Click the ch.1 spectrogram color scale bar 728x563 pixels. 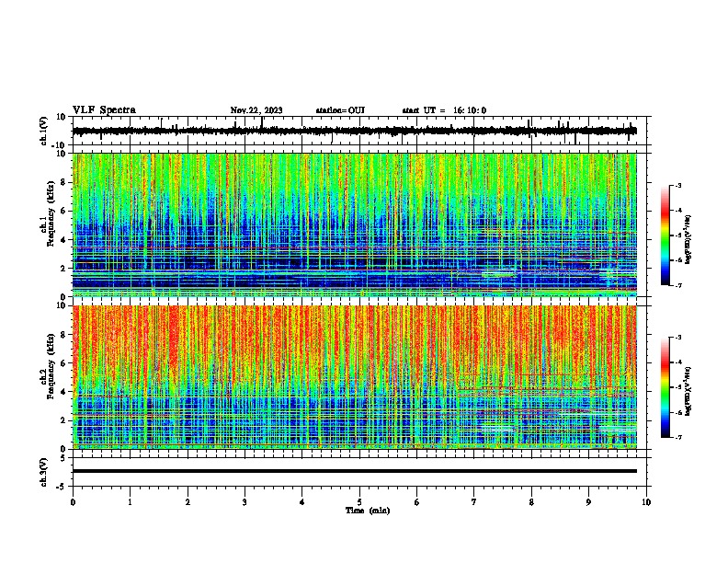[x=665, y=236]
